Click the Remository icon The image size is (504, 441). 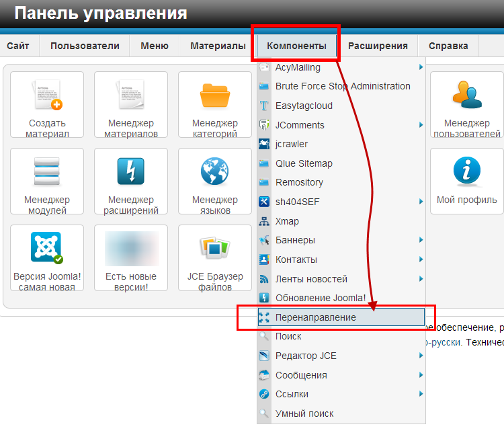264,182
